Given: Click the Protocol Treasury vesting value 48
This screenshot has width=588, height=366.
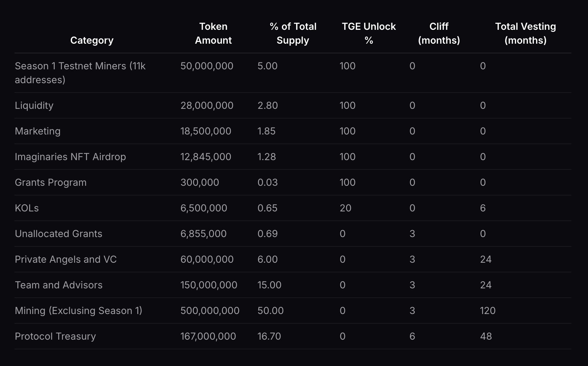Looking at the screenshot, I should pyautogui.click(x=486, y=336).
